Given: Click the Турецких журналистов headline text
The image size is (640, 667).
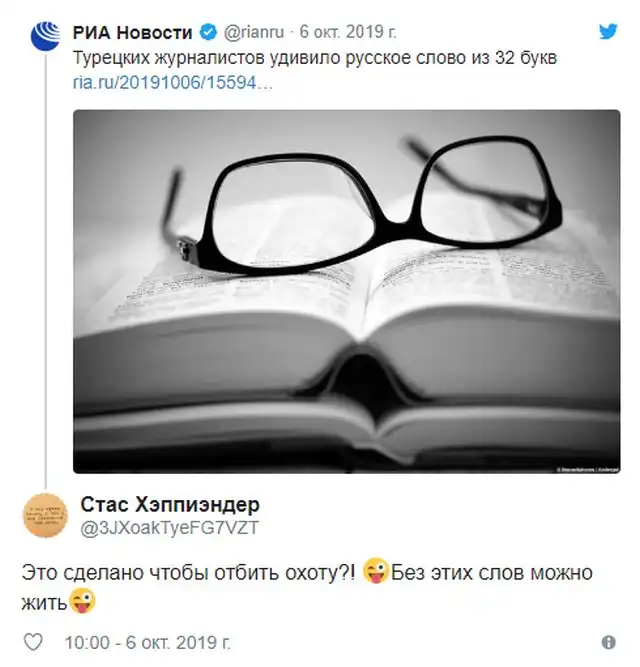Looking at the screenshot, I should point(315,57).
